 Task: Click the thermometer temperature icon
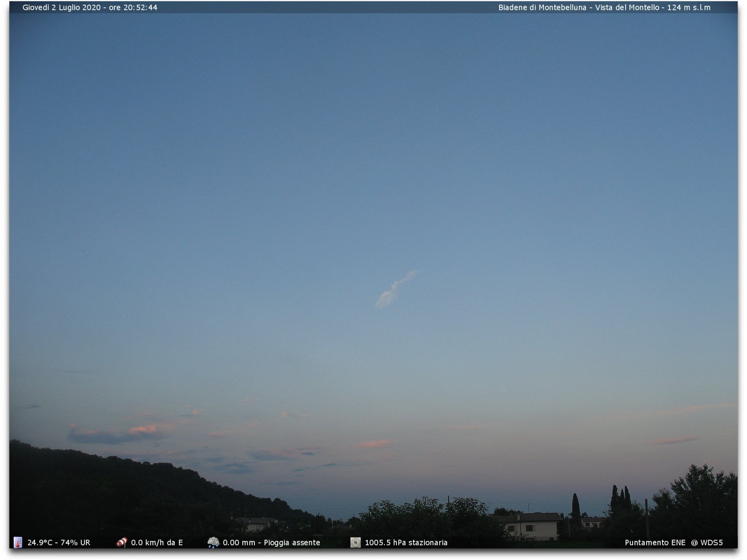pos(18,542)
